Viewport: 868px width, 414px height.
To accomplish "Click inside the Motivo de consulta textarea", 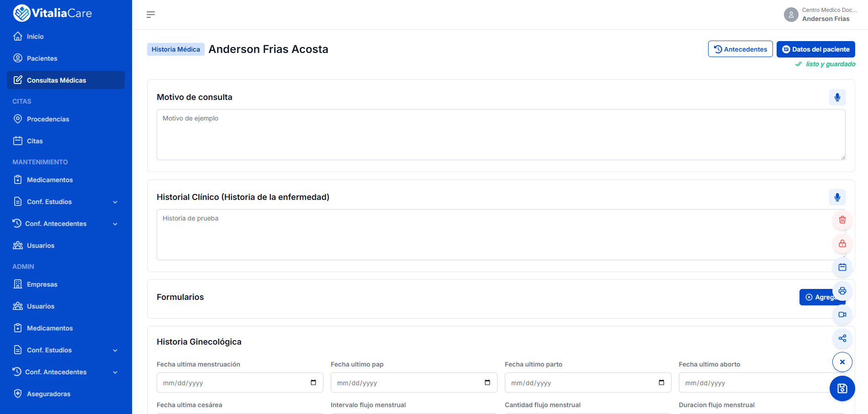I will tap(501, 135).
